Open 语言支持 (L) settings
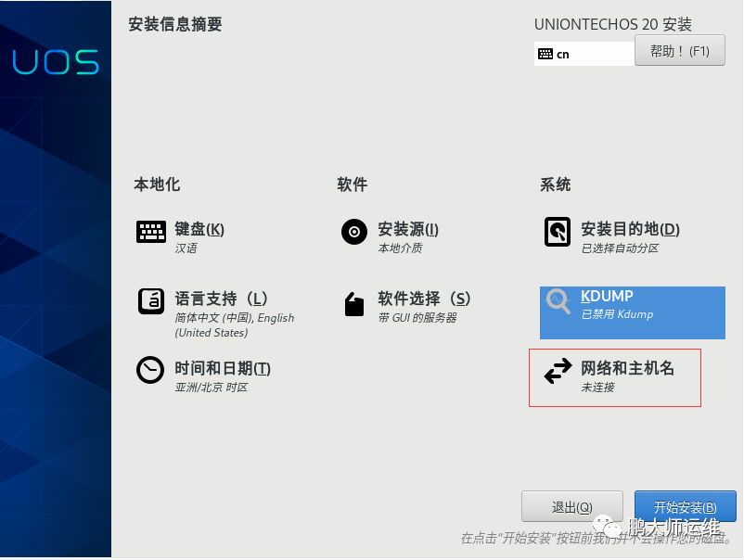The height and width of the screenshot is (560, 744). 221,299
